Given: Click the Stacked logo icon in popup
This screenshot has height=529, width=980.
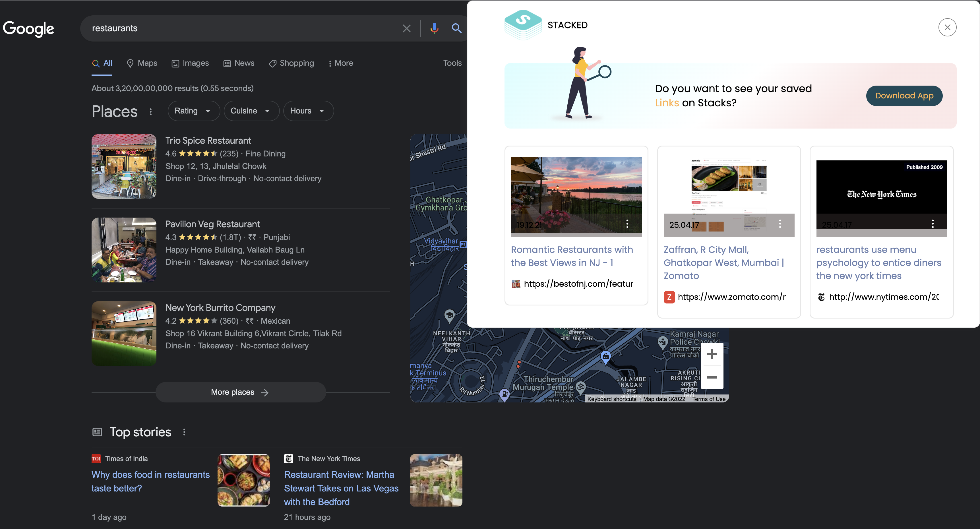Looking at the screenshot, I should coord(523,25).
